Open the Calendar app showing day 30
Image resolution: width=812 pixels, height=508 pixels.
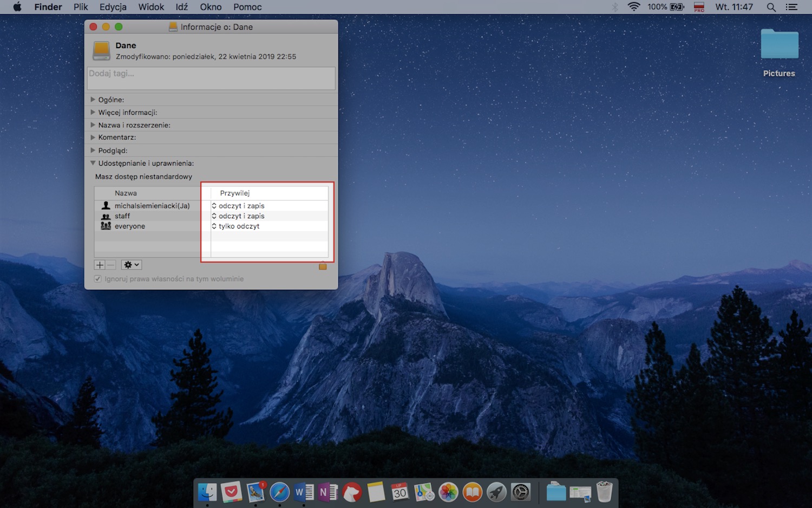[x=400, y=492]
